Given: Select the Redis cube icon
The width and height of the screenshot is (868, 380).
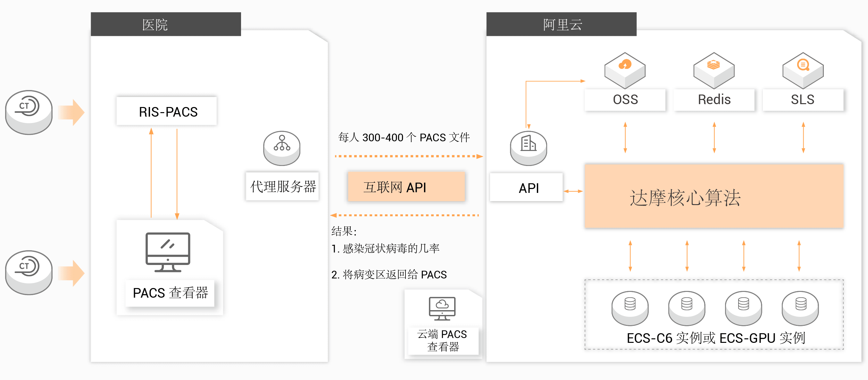Looking at the screenshot, I should (x=714, y=70).
